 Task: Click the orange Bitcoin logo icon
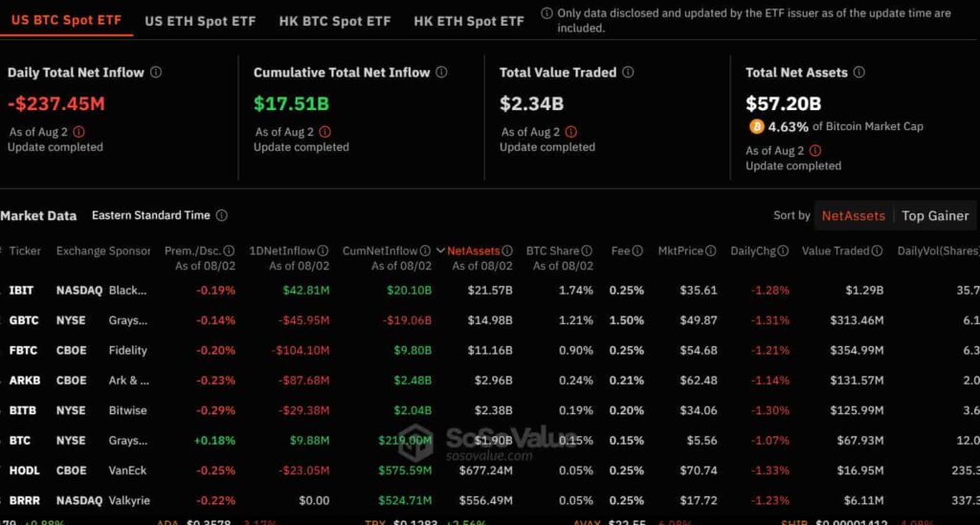(756, 126)
